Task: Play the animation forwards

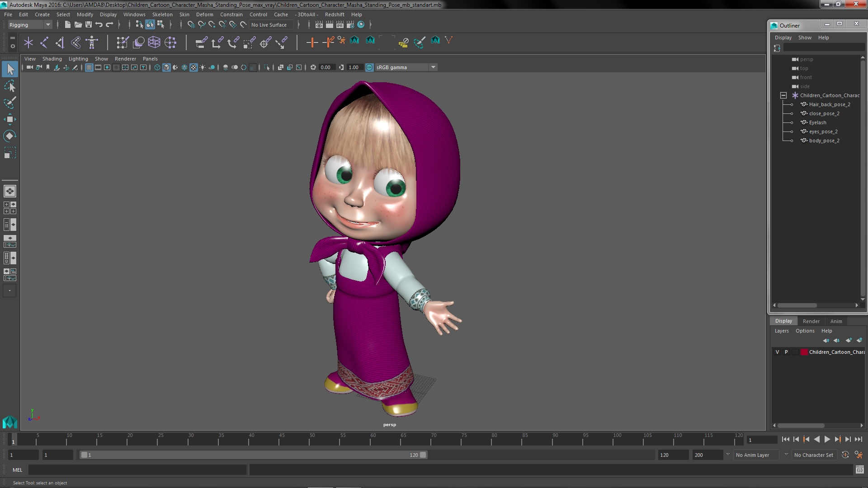Action: coord(827,439)
